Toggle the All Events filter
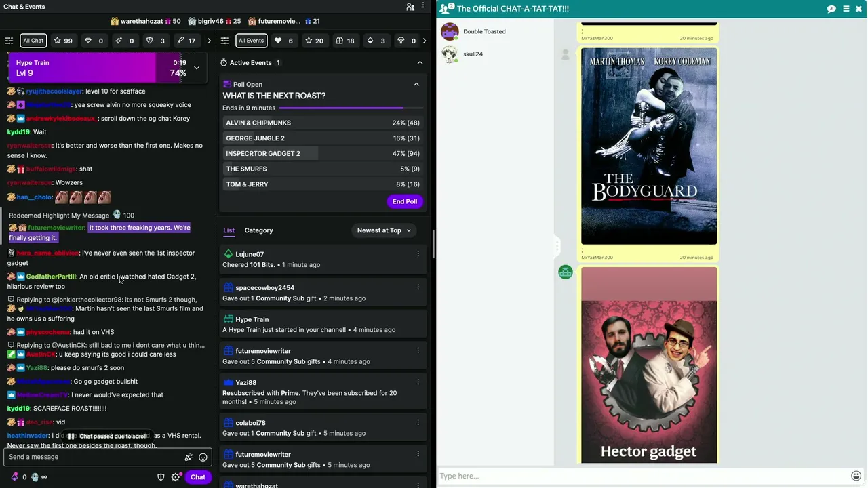Viewport: 868px width, 488px height. tap(251, 41)
